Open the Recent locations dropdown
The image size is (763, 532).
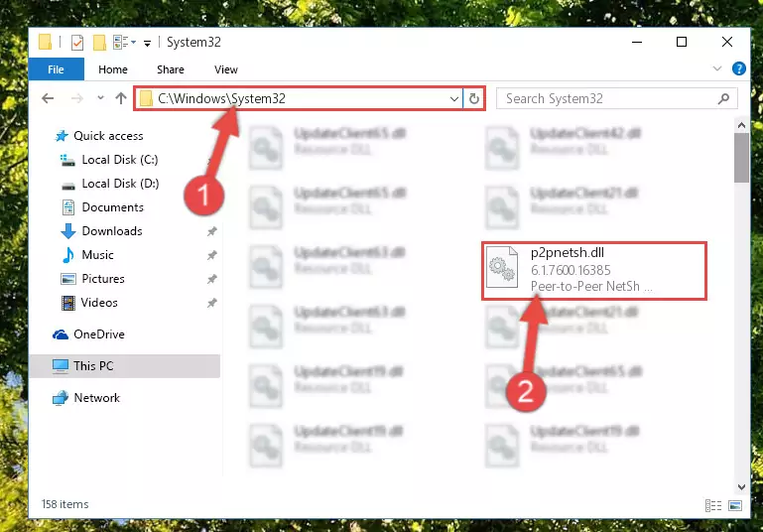tap(100, 98)
